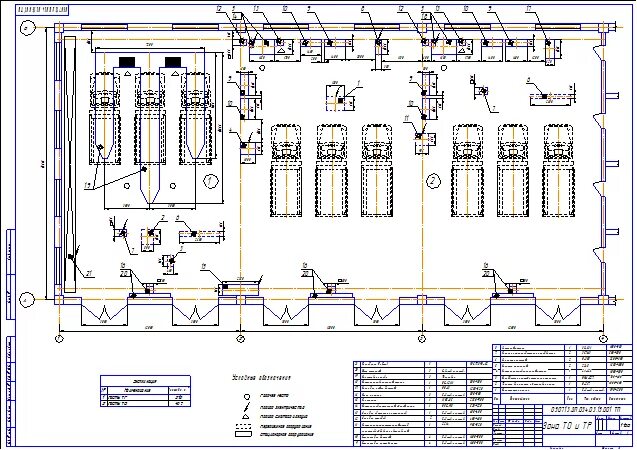Viewport: 637px width, 450px height.
Task: Select the dashed rectangle mobile equipment legend symbol
Action: [x=243, y=426]
